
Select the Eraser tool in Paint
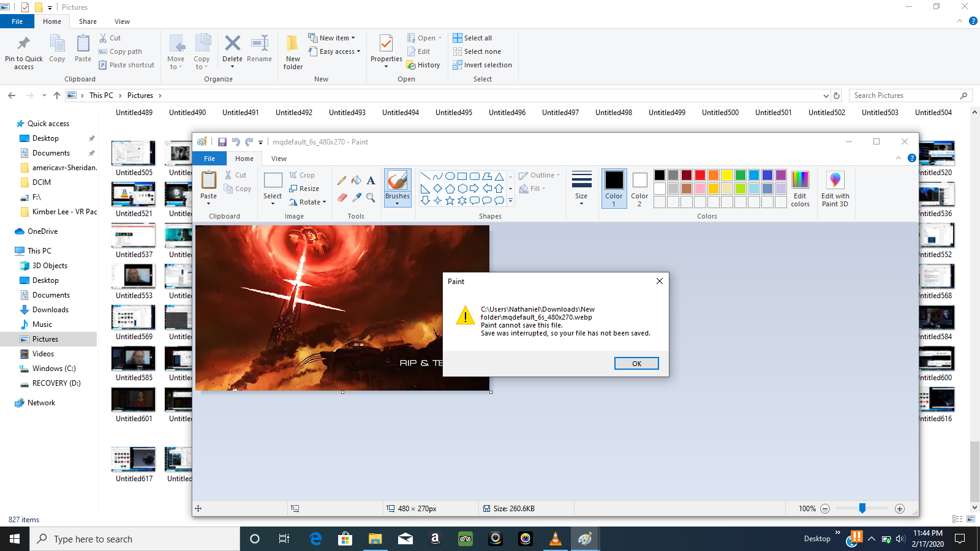tap(342, 197)
